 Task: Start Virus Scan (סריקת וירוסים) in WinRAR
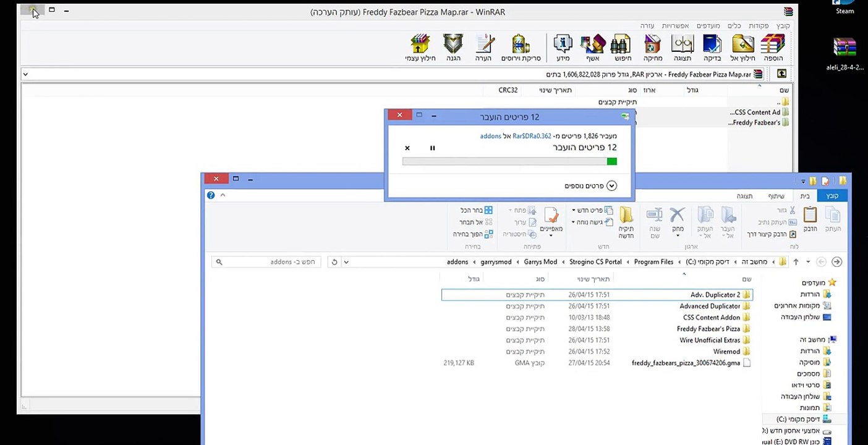[521, 48]
